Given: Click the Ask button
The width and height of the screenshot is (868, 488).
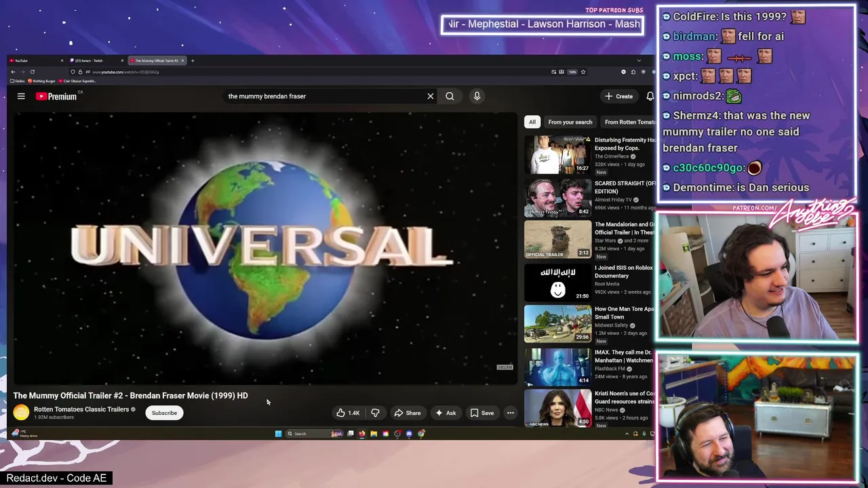Looking at the screenshot, I should (x=446, y=413).
